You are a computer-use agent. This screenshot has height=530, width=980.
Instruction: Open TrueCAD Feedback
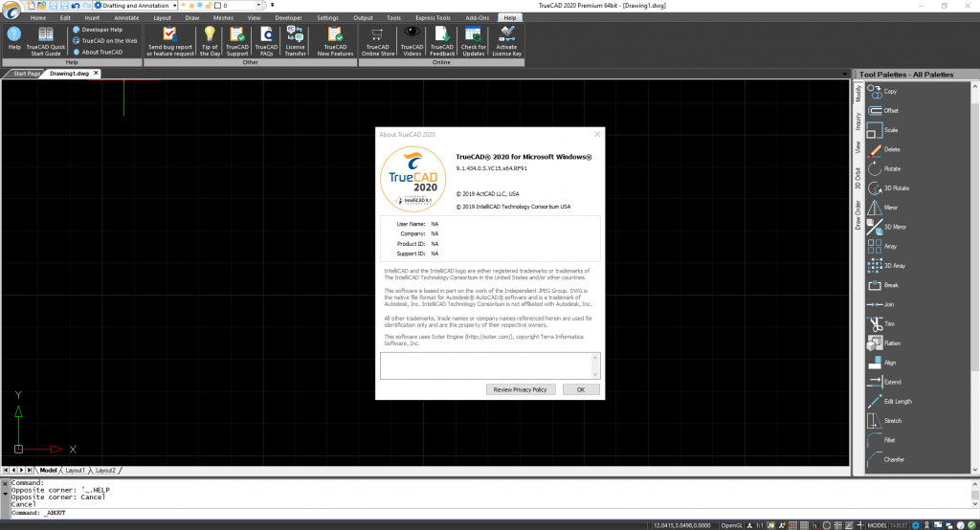click(x=442, y=41)
